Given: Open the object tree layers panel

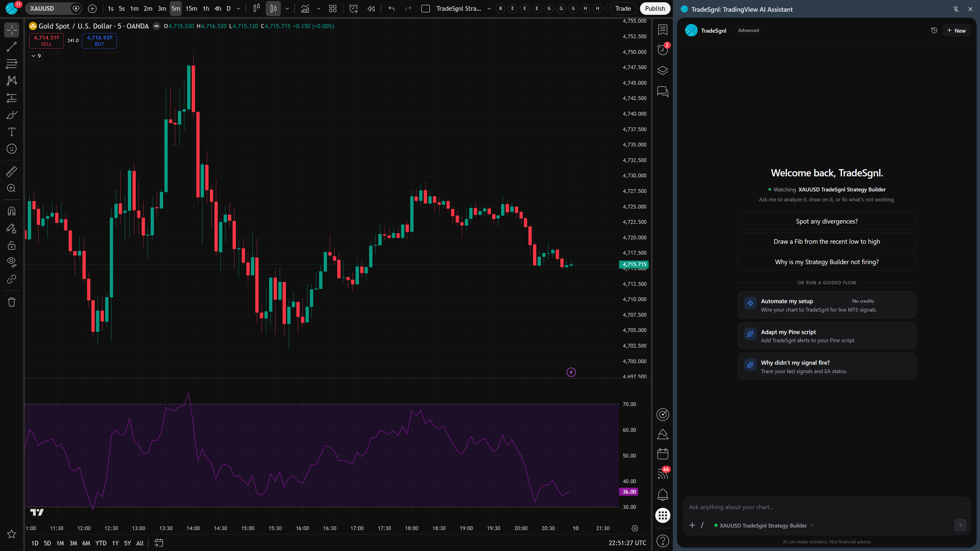Looking at the screenshot, I should point(663,70).
